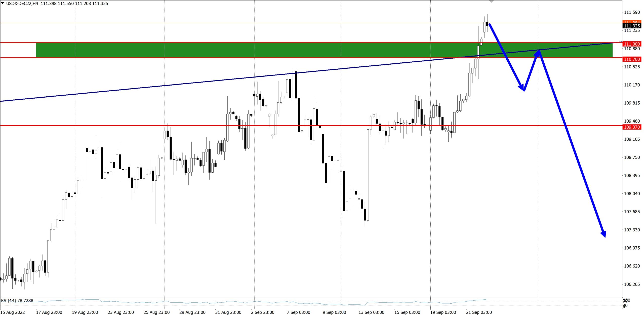Click the red 111.000 price label
The width and height of the screenshot is (644, 315).
pos(632,44)
